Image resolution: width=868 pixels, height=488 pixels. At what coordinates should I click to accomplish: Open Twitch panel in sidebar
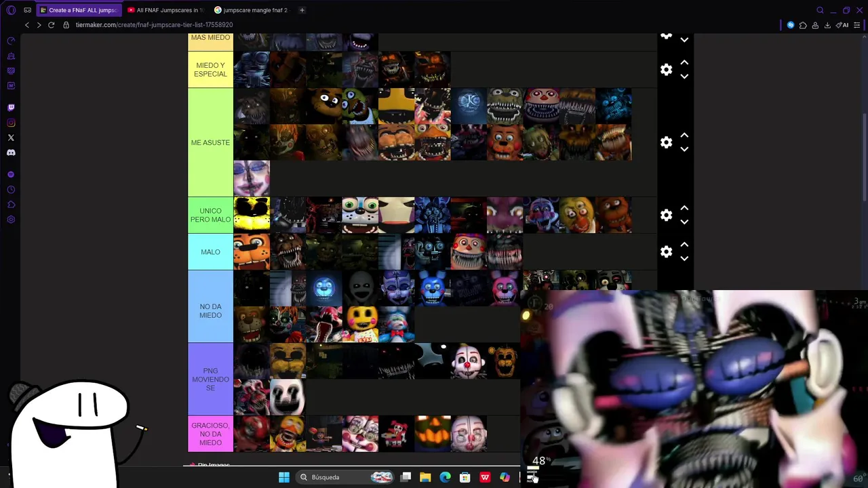point(11,107)
